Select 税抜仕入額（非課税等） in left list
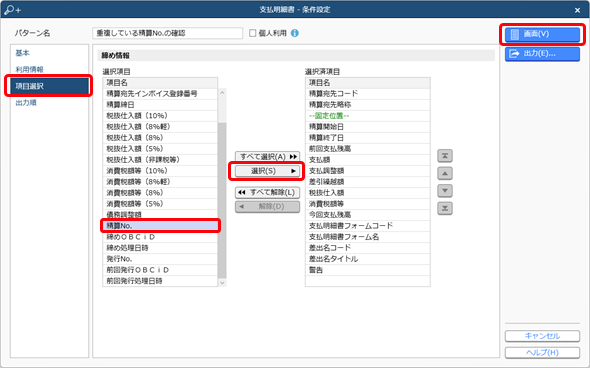The height and width of the screenshot is (368, 590). [160, 160]
